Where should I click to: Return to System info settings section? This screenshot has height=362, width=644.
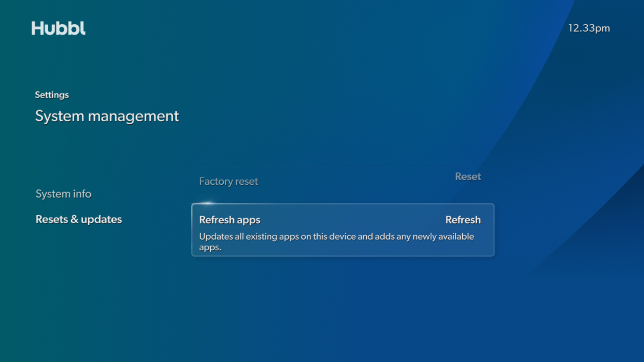63,194
